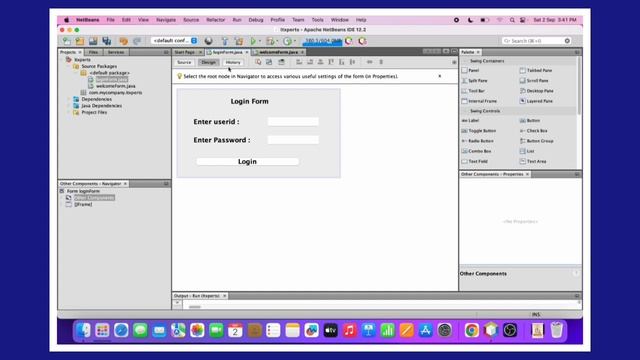Select the Combo Box palette item

pos(476,151)
